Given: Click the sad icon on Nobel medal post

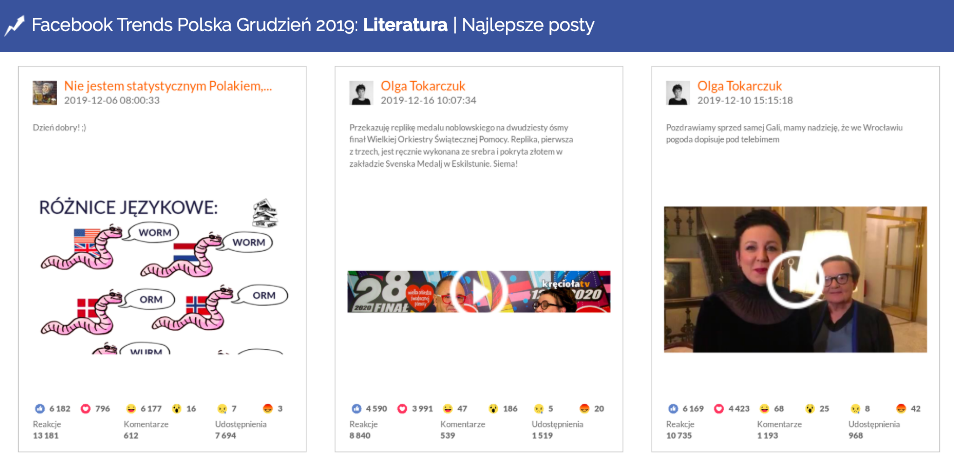Looking at the screenshot, I should tap(538, 409).
